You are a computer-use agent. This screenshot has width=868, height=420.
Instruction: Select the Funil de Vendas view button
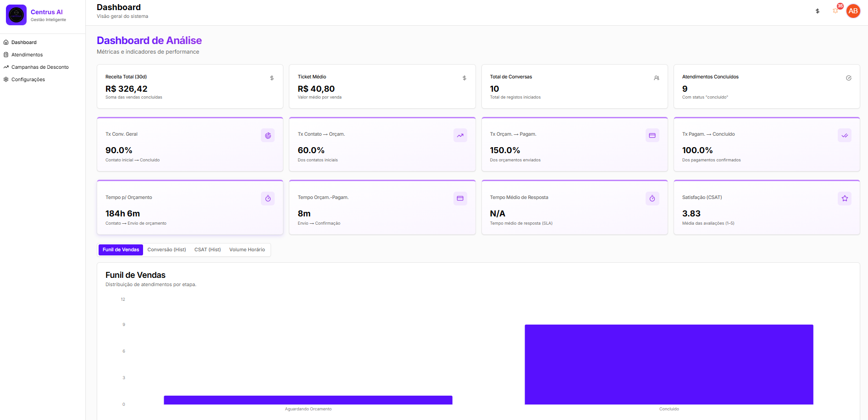click(x=120, y=249)
